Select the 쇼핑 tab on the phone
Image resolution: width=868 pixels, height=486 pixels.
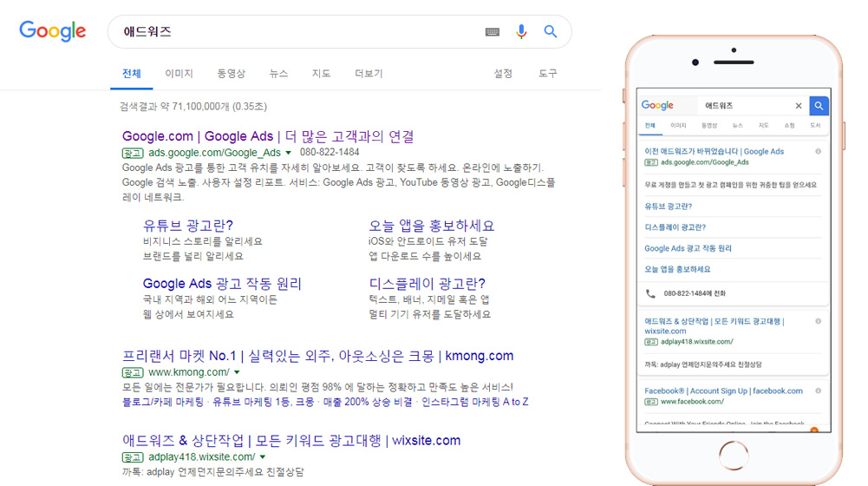[x=789, y=125]
